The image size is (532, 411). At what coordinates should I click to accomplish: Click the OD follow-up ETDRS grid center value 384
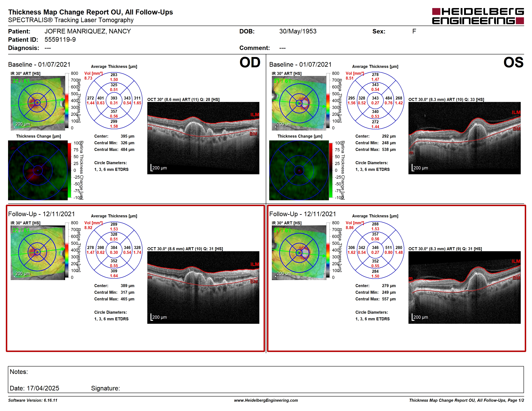[114, 248]
